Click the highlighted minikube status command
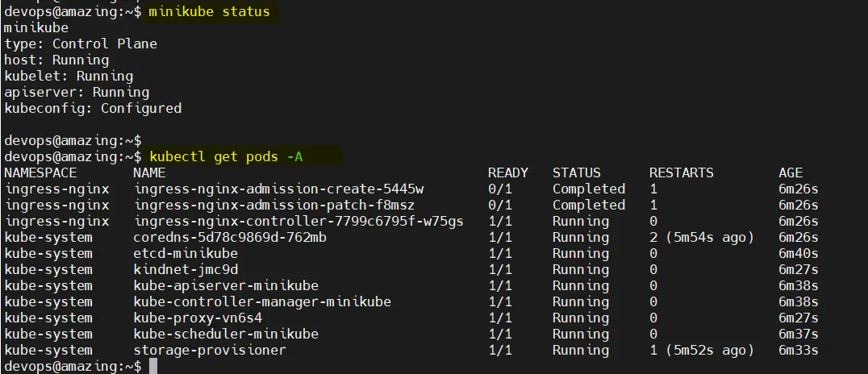This screenshot has height=374, width=868. 209,11
